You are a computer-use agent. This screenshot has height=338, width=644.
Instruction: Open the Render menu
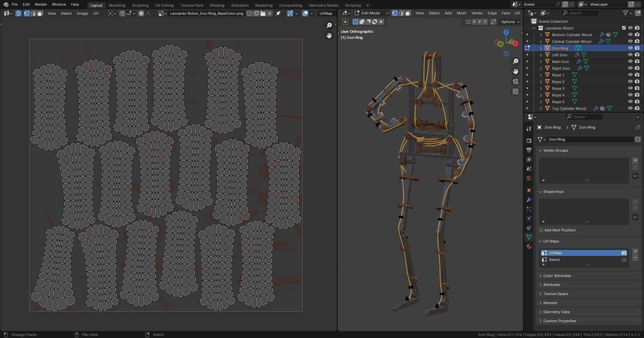pyautogui.click(x=41, y=4)
